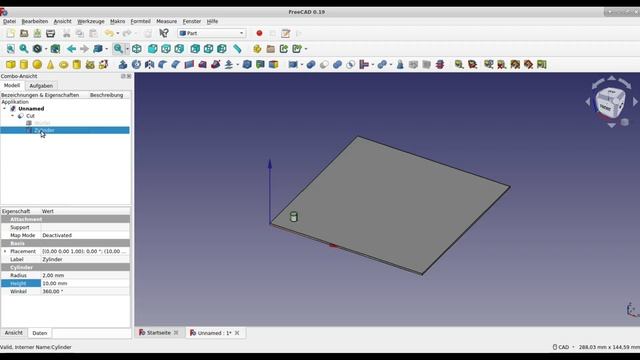Screen dimensions: 640x360
Task: Open the Datei menu
Action: tap(9, 21)
